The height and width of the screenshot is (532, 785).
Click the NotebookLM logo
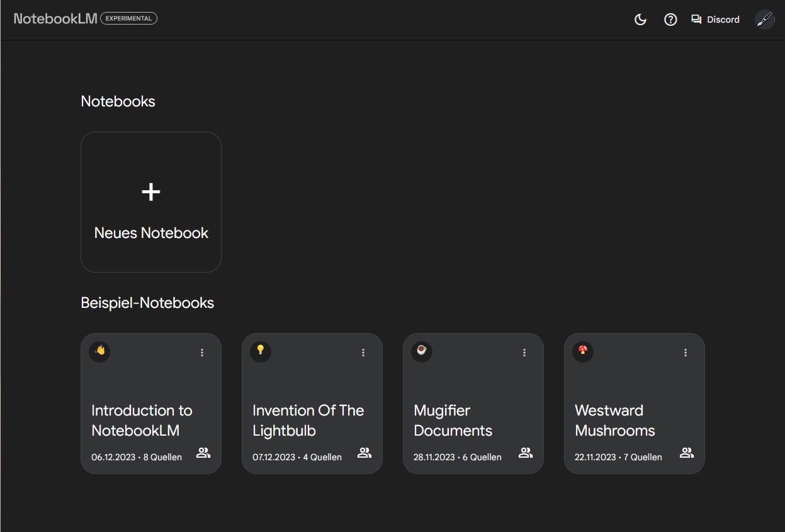55,18
